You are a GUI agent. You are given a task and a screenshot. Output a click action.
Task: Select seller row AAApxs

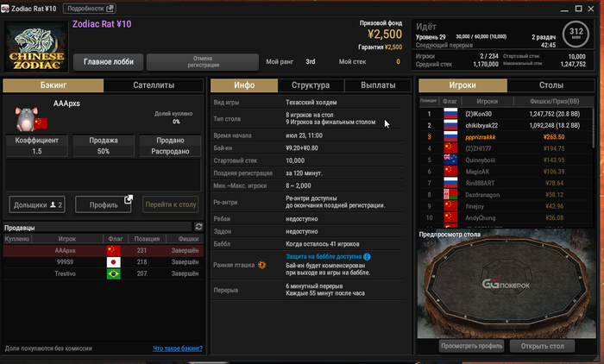[104, 250]
